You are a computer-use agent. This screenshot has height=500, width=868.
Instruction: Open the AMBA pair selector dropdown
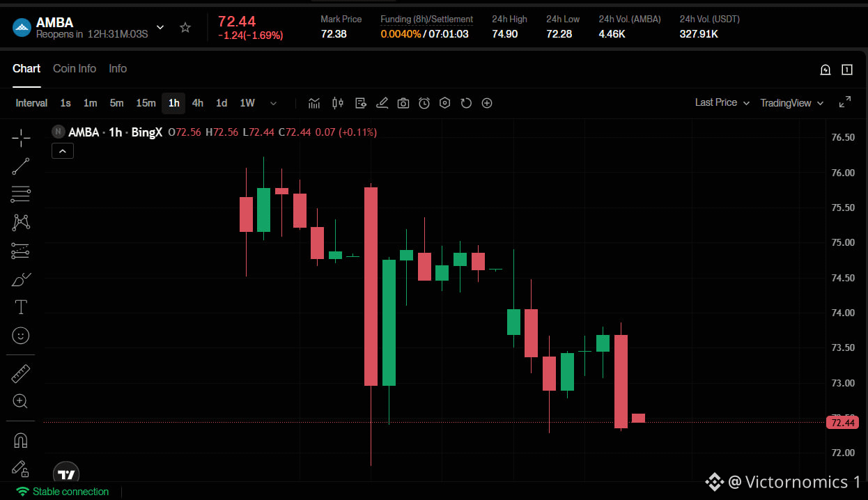(x=160, y=28)
